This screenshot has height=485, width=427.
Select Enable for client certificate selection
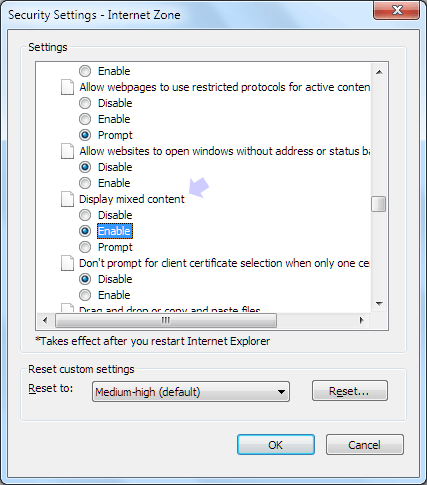(85, 295)
